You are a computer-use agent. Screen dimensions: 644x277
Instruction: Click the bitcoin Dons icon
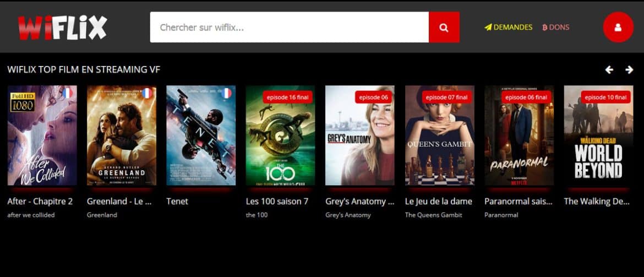544,28
